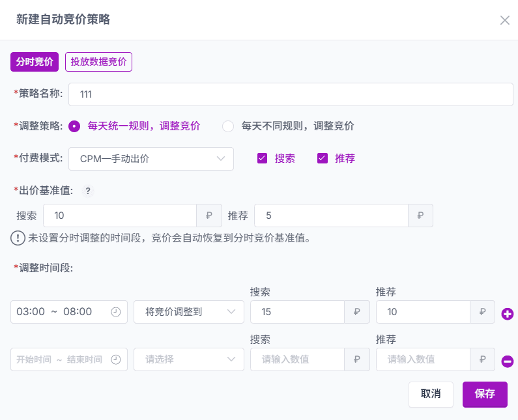
Task: Click clock icon in empty 开始时间 range field
Action: point(115,359)
